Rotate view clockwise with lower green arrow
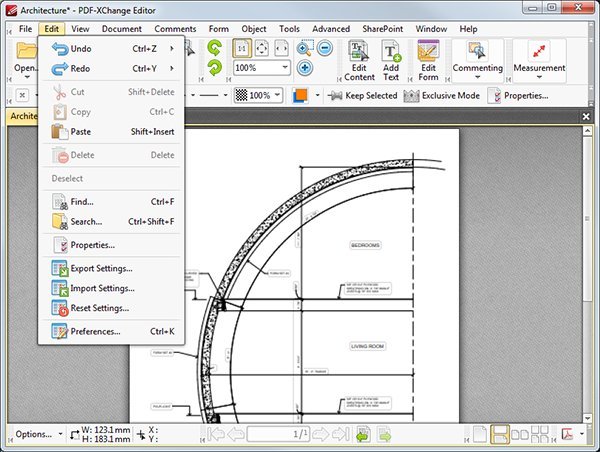Screen dimensions: 600x452 tap(215, 68)
